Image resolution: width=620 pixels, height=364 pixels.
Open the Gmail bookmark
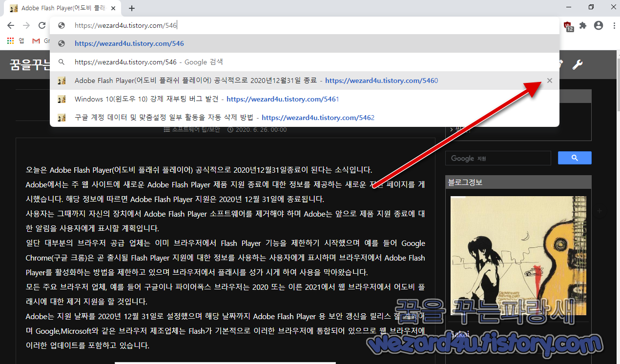(x=41, y=41)
